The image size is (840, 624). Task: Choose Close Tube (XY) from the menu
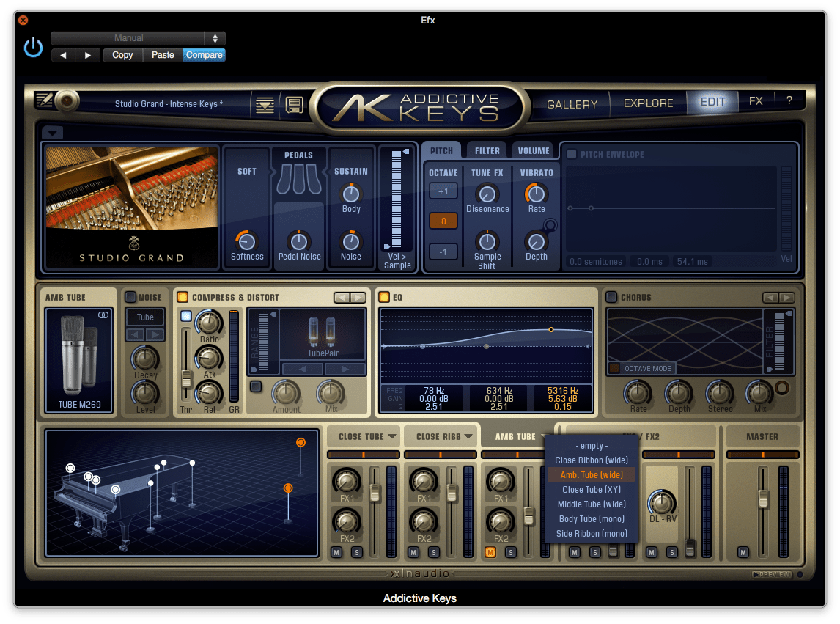[592, 489]
